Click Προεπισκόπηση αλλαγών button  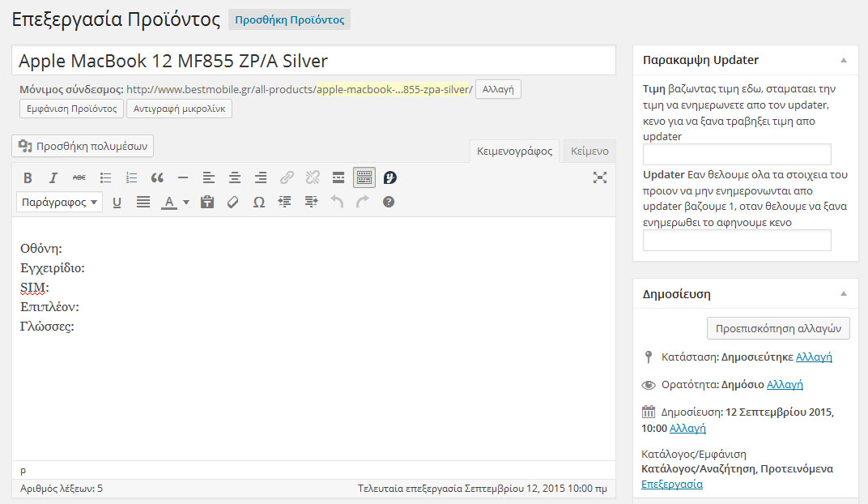778,328
